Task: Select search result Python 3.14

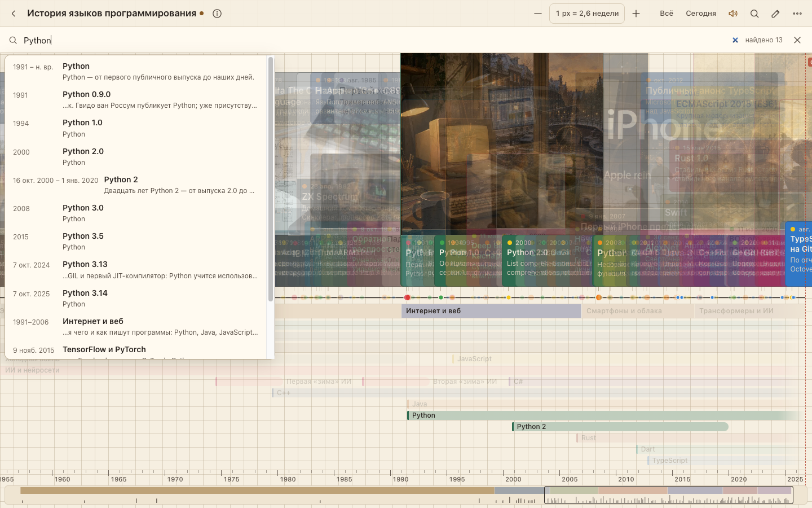Action: coord(136,298)
